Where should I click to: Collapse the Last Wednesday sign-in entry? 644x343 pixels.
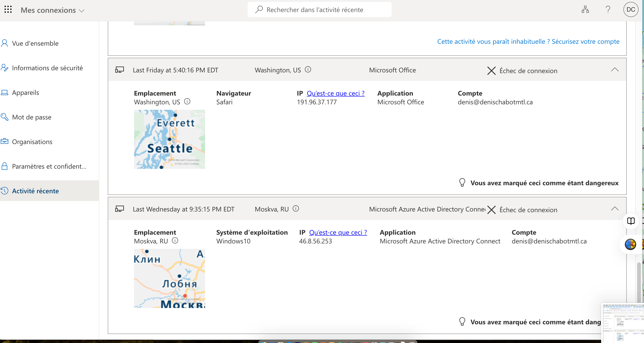pyautogui.click(x=615, y=209)
